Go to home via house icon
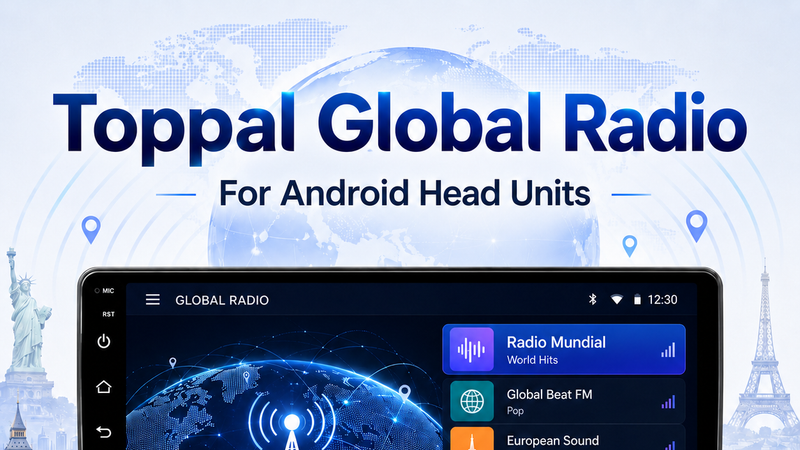Viewport: 800px width, 450px height. click(104, 387)
